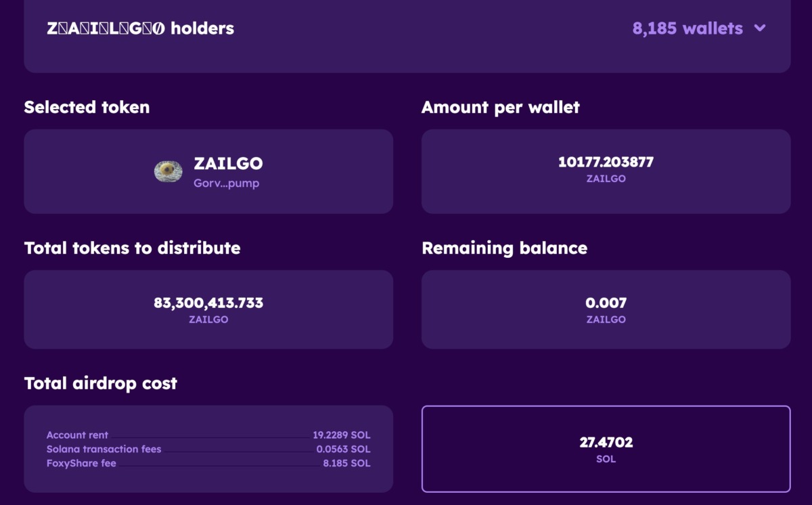This screenshot has width=812, height=505.
Task: Select the amount per wallet value 10177.203877
Action: coord(606,162)
